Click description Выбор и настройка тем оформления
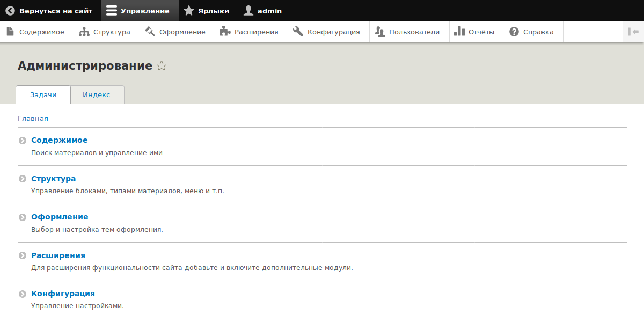 coord(97,230)
